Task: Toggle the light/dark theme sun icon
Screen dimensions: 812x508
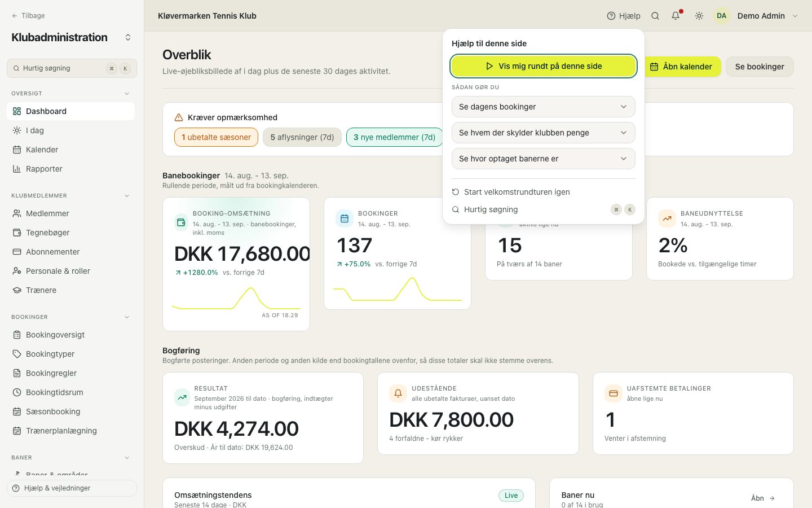Action: pyautogui.click(x=699, y=16)
